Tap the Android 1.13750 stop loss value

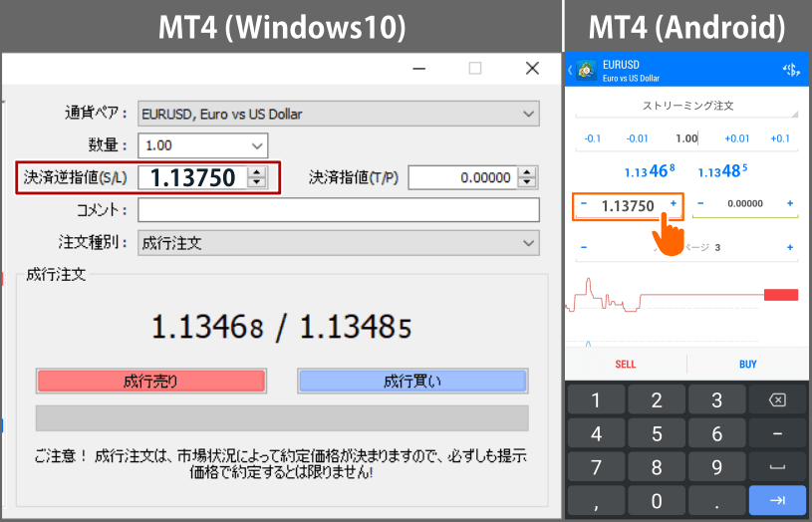(x=628, y=206)
